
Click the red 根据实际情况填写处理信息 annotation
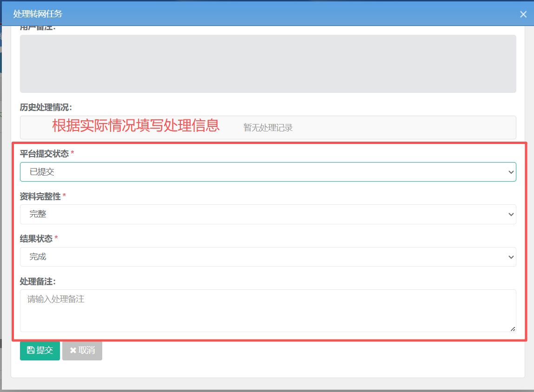pos(135,125)
